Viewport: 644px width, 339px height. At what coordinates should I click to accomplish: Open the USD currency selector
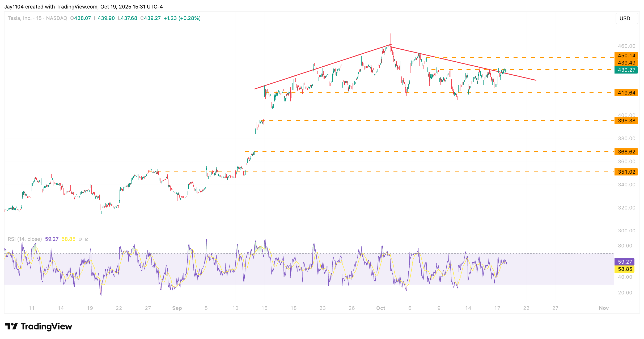626,18
